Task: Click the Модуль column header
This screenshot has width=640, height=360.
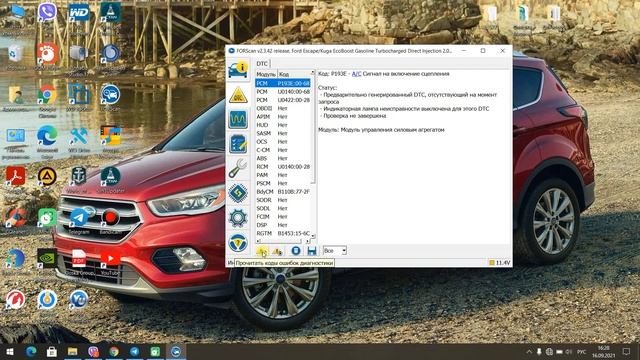Action: [x=266, y=74]
